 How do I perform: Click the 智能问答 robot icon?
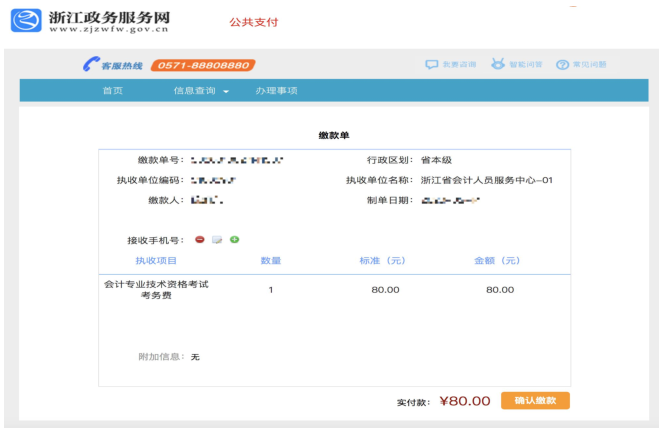tap(497, 65)
